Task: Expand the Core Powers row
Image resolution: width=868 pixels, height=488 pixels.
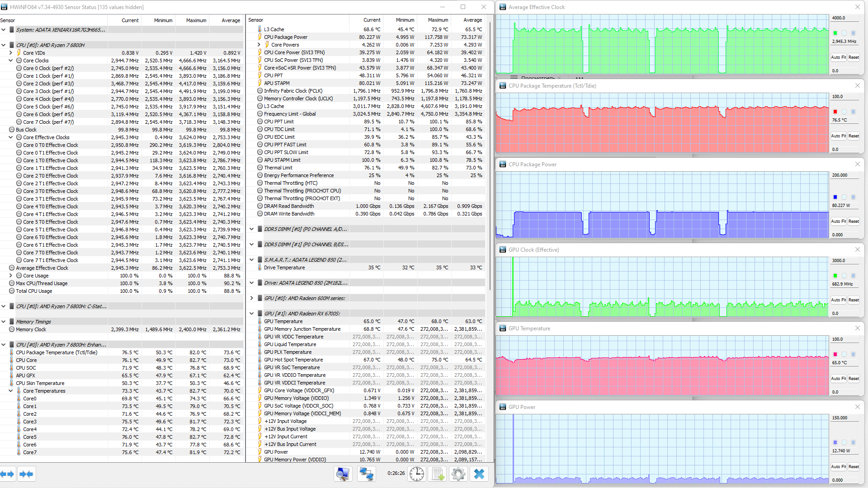Action: (x=259, y=45)
